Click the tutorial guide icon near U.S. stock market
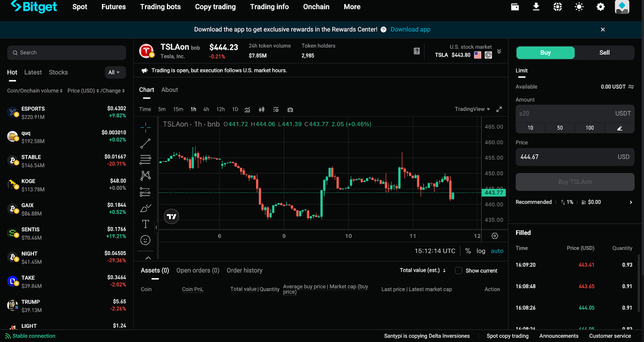 (x=417, y=51)
